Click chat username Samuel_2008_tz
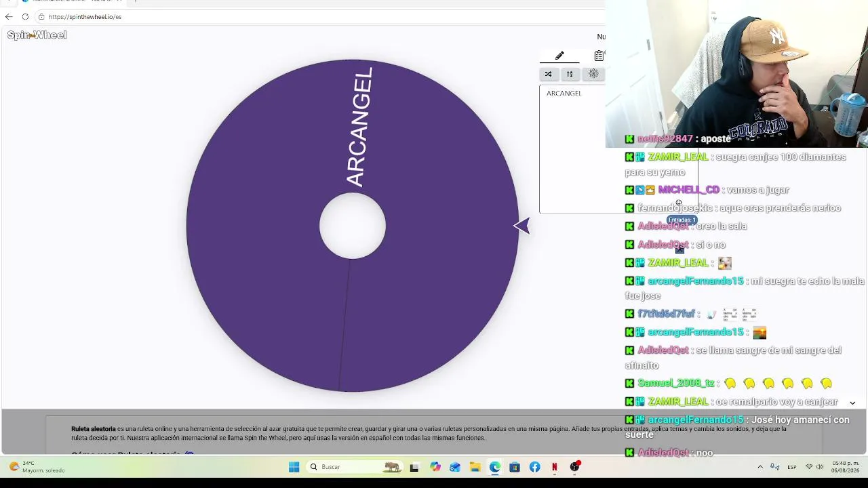 (675, 383)
